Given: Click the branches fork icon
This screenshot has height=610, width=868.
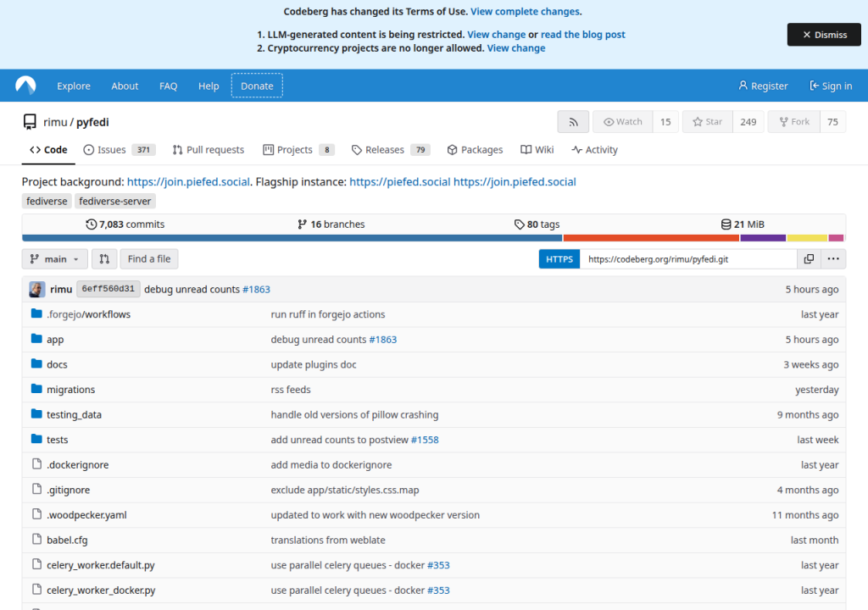Looking at the screenshot, I should point(302,225).
